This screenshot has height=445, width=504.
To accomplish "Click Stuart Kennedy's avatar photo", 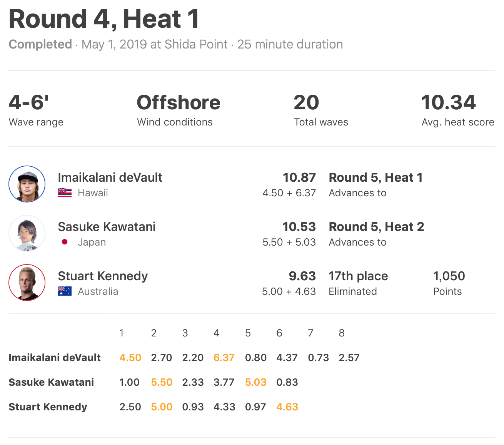I will pyautogui.click(x=27, y=283).
